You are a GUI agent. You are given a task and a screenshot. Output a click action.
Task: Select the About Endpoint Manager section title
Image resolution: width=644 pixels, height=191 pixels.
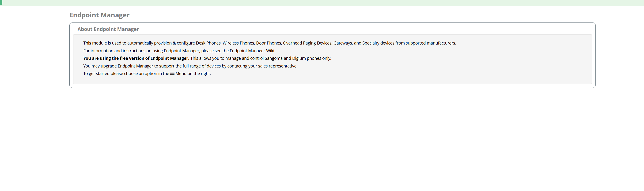tap(108, 29)
